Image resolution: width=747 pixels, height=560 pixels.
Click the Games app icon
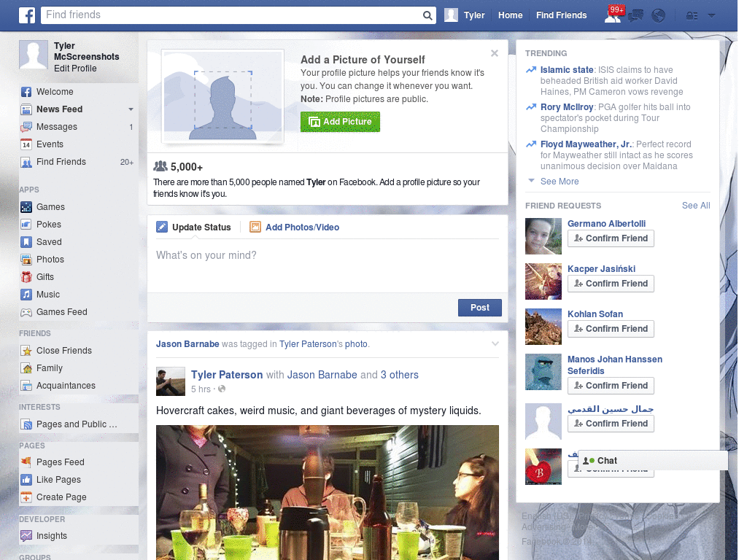(26, 207)
